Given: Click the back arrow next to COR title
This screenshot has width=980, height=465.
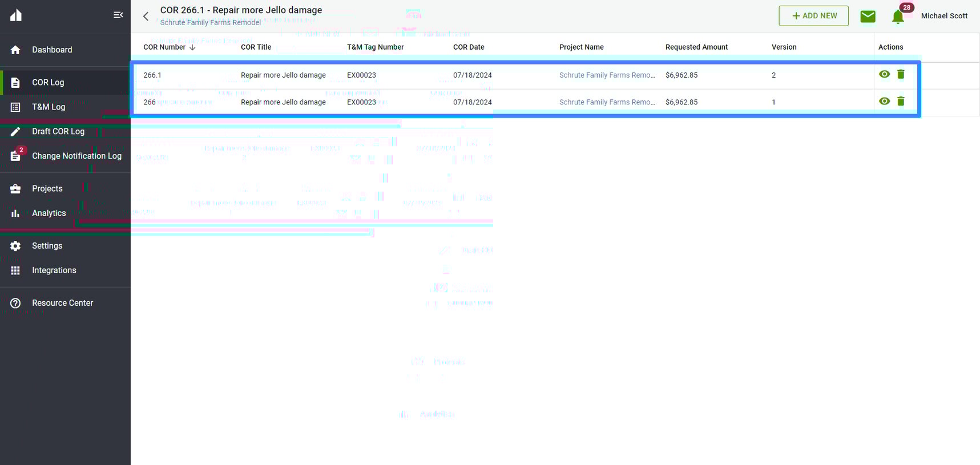Looking at the screenshot, I should click(146, 17).
